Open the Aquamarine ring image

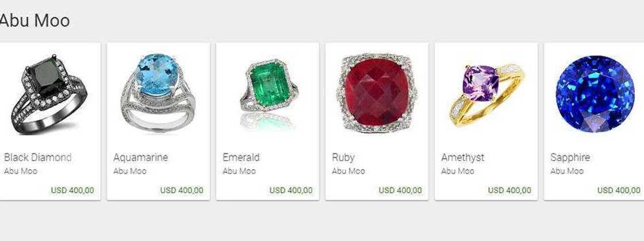[158, 93]
